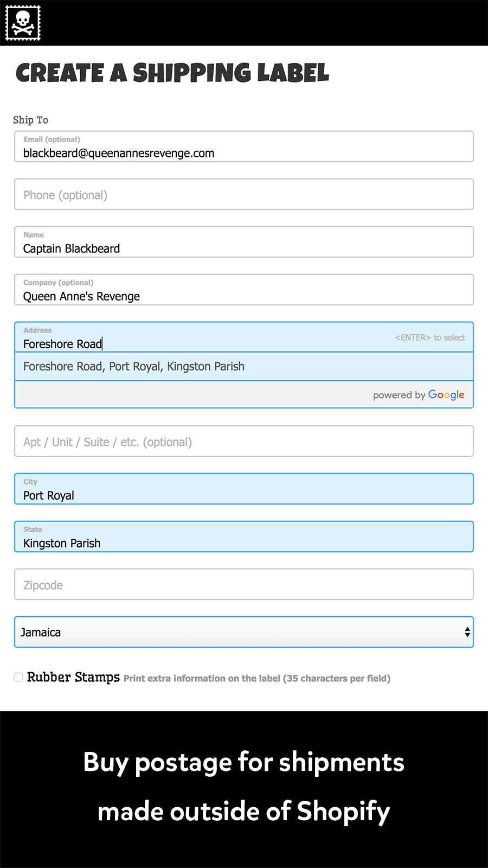Click the Create a Shipping Label heading

pos(172,73)
